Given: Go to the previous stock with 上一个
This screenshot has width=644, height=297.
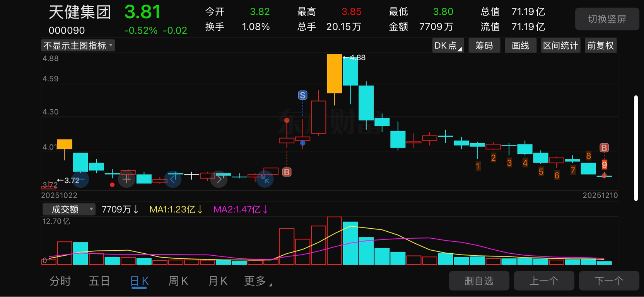Looking at the screenshot, I should click(544, 281).
